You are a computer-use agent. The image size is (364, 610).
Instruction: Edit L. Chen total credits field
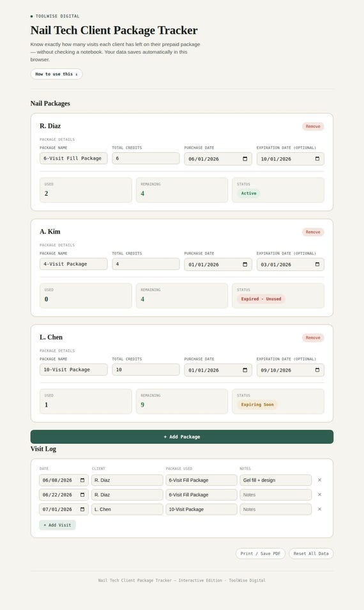(x=146, y=370)
